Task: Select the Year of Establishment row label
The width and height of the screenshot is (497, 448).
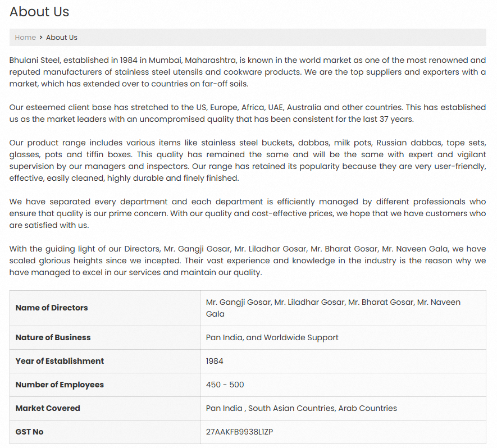Action: (x=60, y=361)
